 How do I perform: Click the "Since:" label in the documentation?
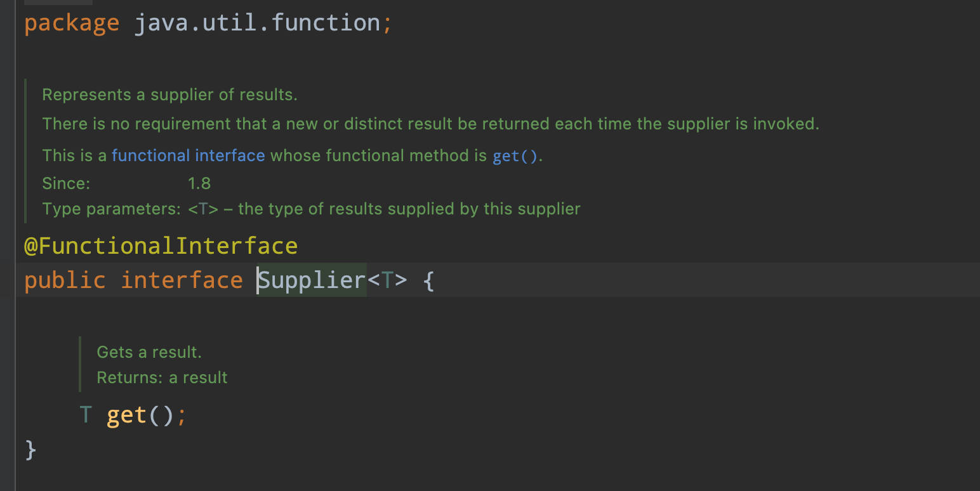point(66,184)
